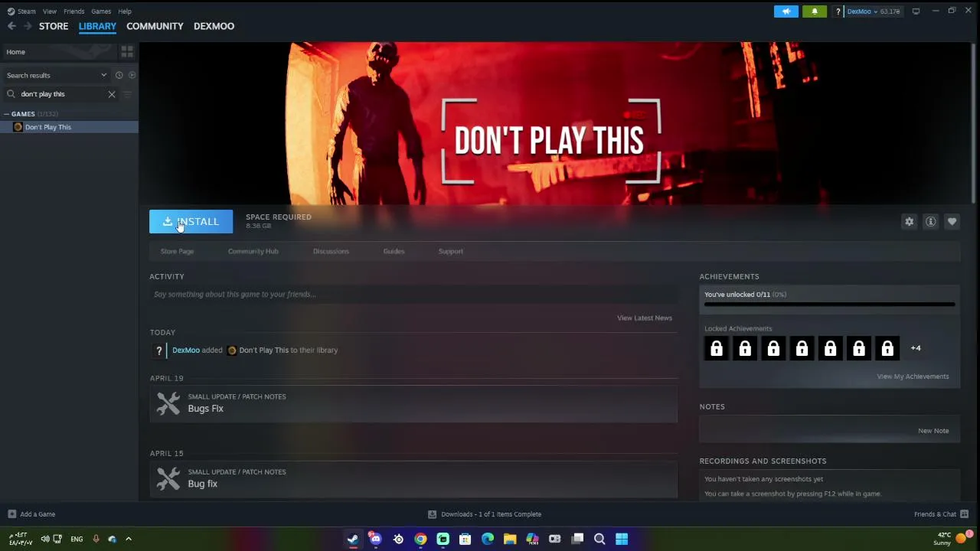Screen dimensions: 980x551
Task: Open the Friends menu
Action: tap(74, 11)
